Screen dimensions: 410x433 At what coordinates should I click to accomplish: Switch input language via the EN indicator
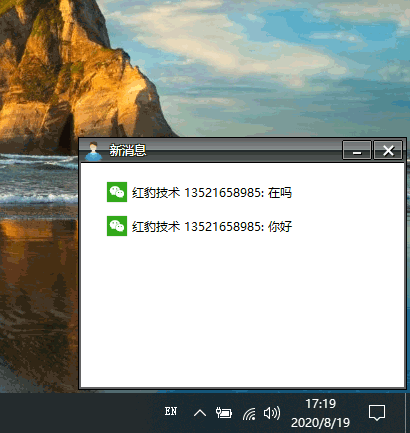click(171, 411)
